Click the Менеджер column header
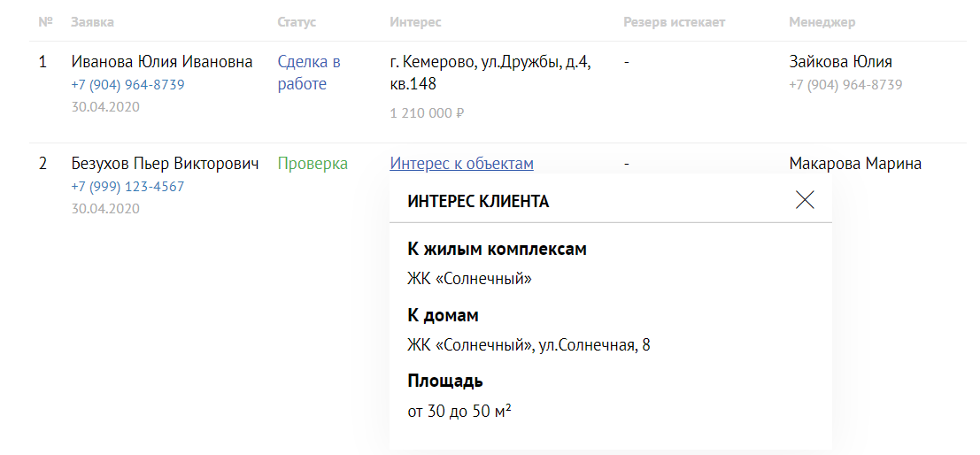Viewport: 980px width, 455px height. click(x=822, y=22)
